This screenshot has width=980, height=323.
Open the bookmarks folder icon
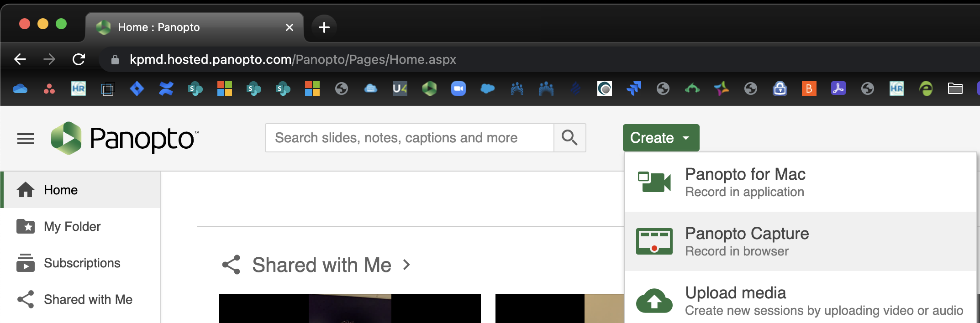(955, 89)
